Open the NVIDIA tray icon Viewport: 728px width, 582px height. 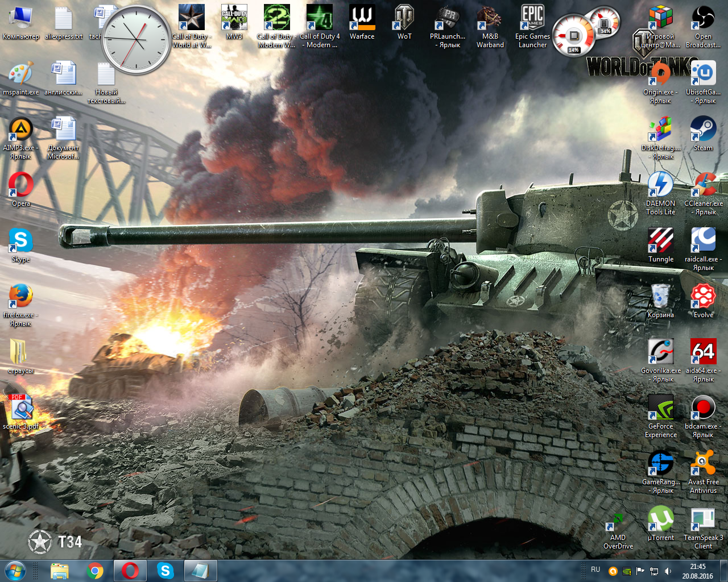627,571
